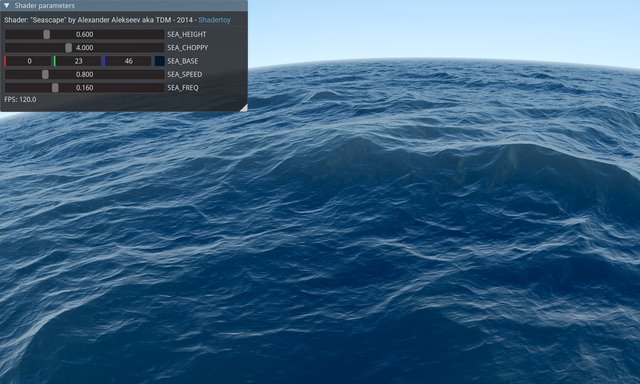This screenshot has height=384, width=640.
Task: Click the SEA_HEIGHT label
Action: click(x=187, y=34)
